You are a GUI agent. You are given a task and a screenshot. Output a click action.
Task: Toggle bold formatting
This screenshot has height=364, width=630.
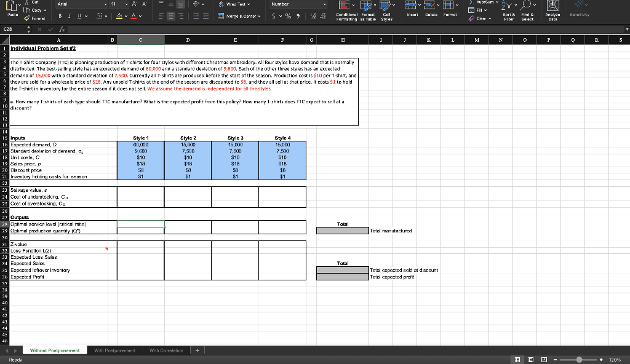pyautogui.click(x=62, y=15)
